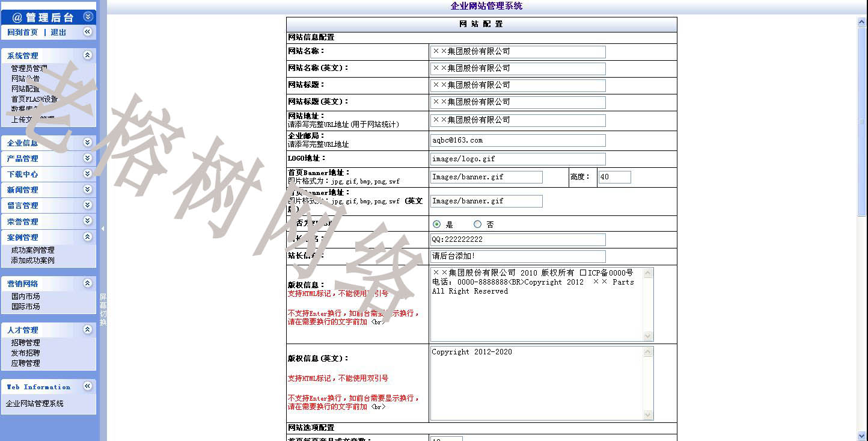Open 国际市场 under 营销网络
The image size is (868, 441).
[x=25, y=307]
